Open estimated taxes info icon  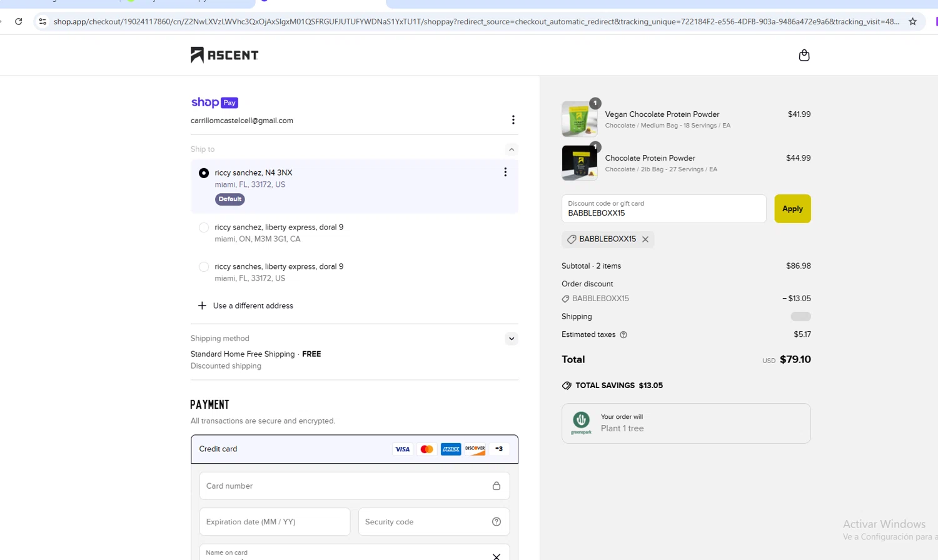pyautogui.click(x=623, y=335)
